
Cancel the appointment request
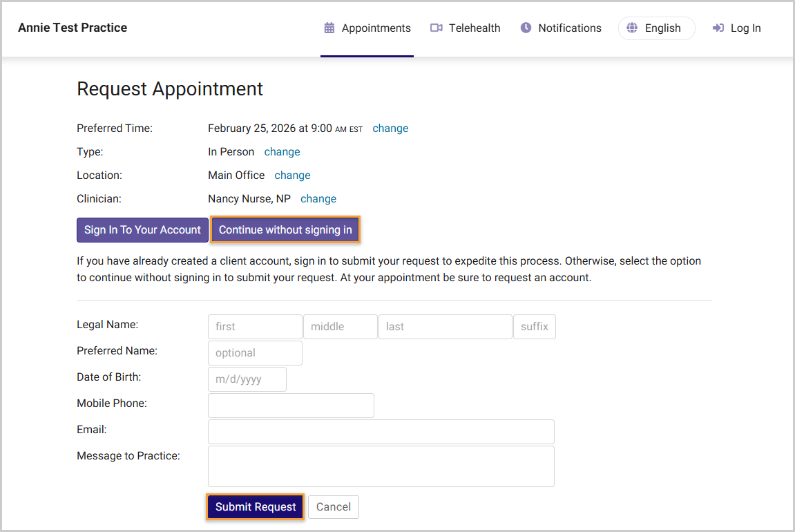pos(334,506)
